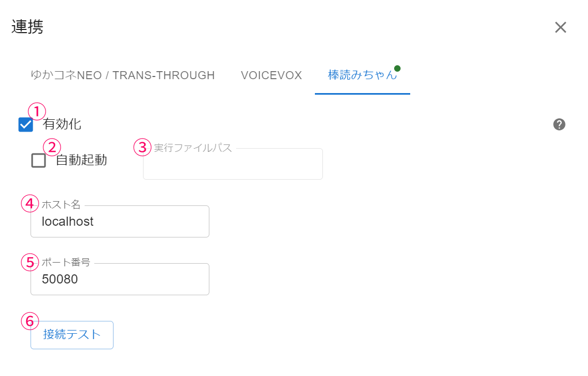Click the circled number 1 marker
This screenshot has height=376, width=588.
[x=37, y=111]
